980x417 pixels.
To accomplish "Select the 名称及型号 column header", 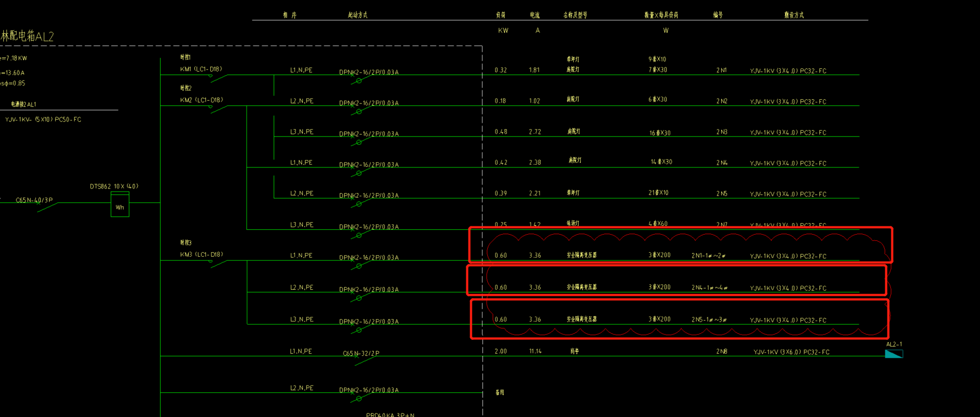I will (575, 15).
